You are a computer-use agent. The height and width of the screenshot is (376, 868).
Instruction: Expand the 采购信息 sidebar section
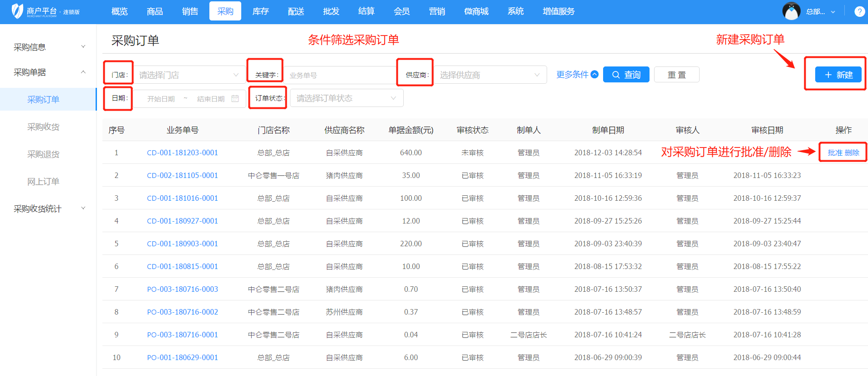pyautogui.click(x=83, y=47)
